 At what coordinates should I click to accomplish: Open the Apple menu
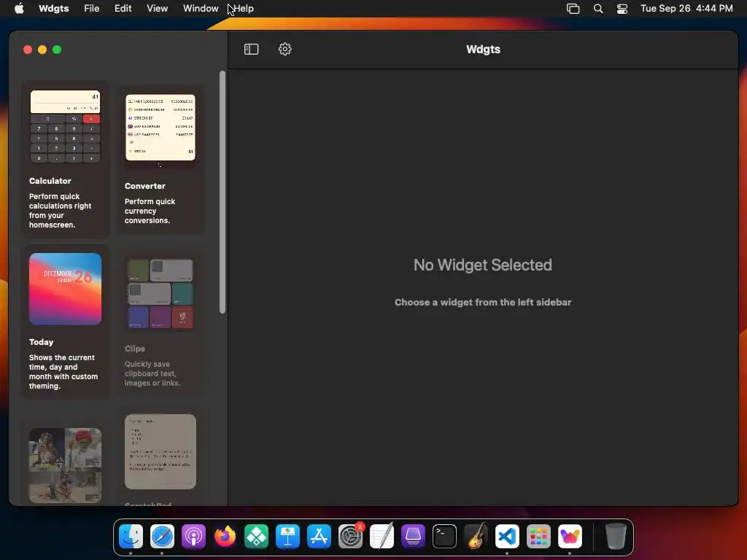[x=19, y=8]
